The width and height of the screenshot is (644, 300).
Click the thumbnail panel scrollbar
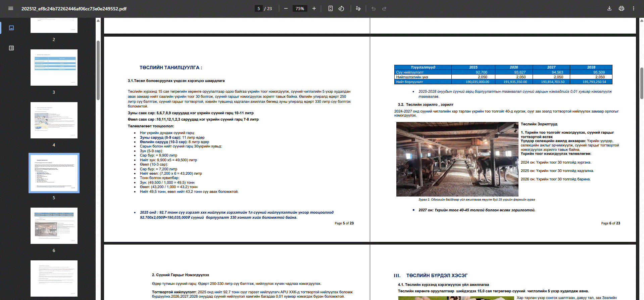click(98, 71)
